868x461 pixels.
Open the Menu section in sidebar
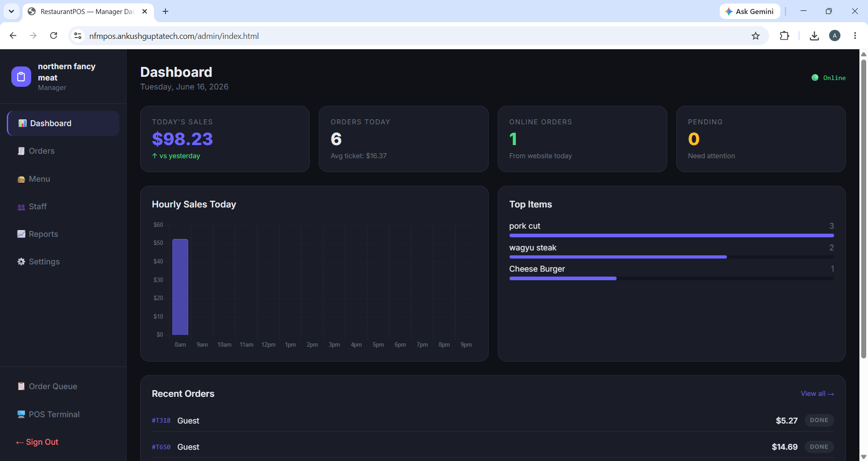coord(63,179)
